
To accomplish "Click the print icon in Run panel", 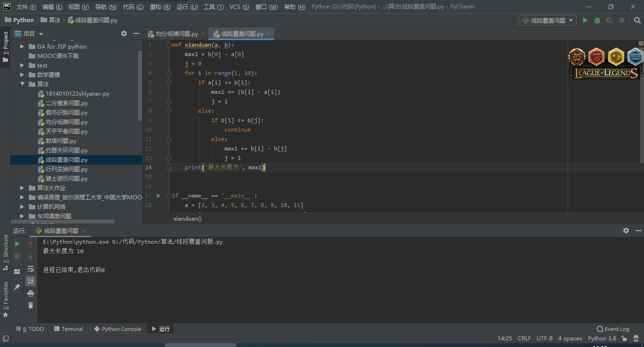I will click(31, 293).
